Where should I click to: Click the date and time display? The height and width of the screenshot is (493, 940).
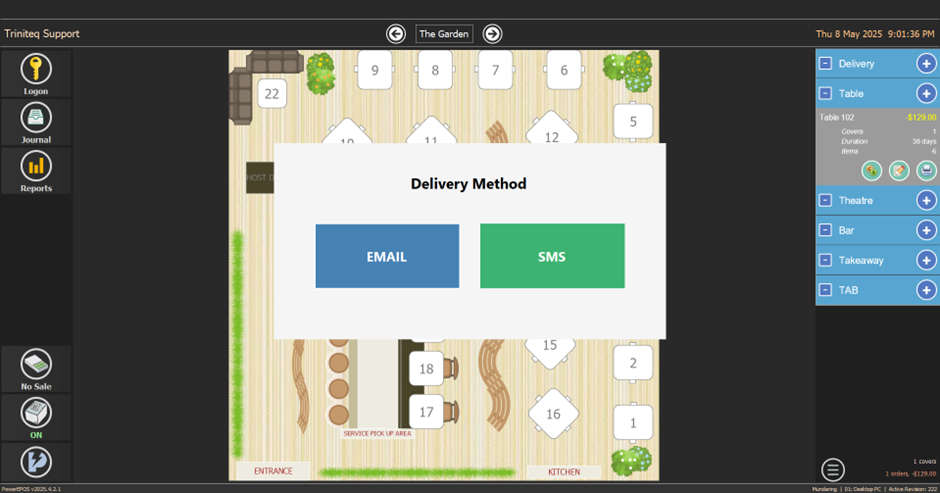tap(875, 34)
